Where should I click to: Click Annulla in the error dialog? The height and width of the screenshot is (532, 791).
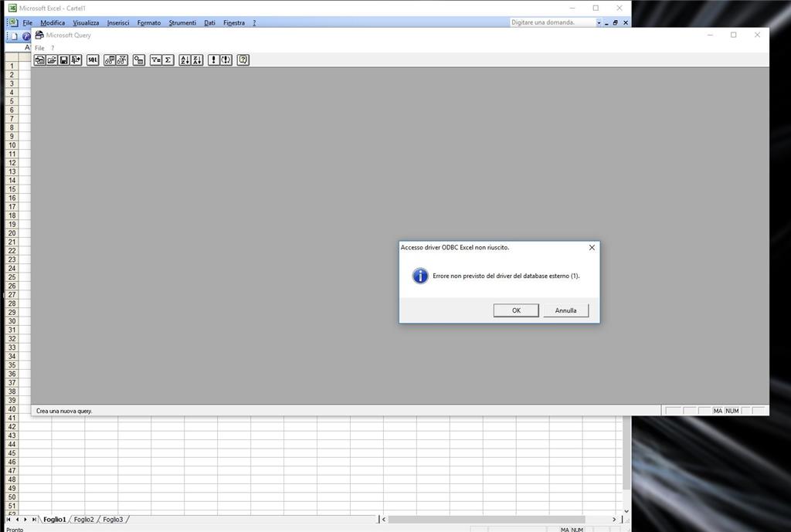click(566, 310)
